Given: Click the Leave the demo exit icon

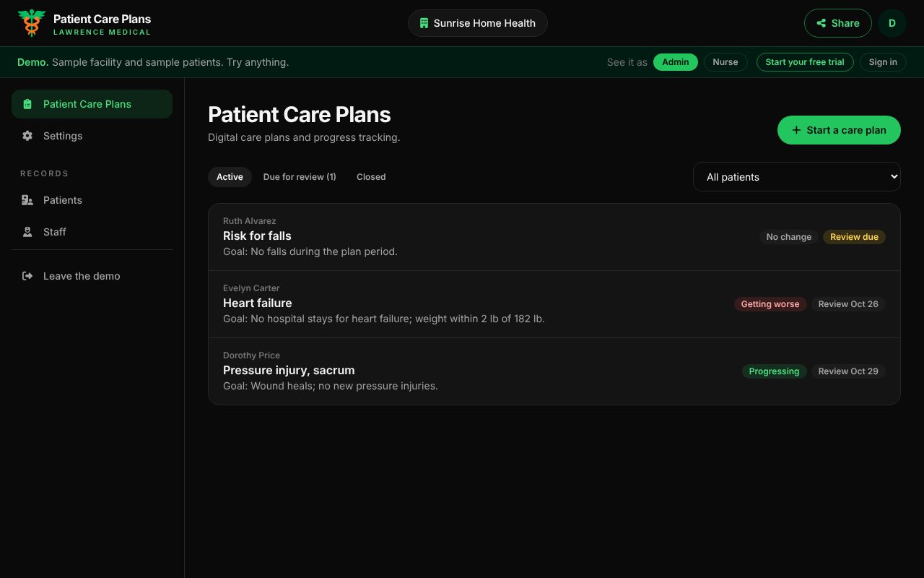Looking at the screenshot, I should [27, 276].
